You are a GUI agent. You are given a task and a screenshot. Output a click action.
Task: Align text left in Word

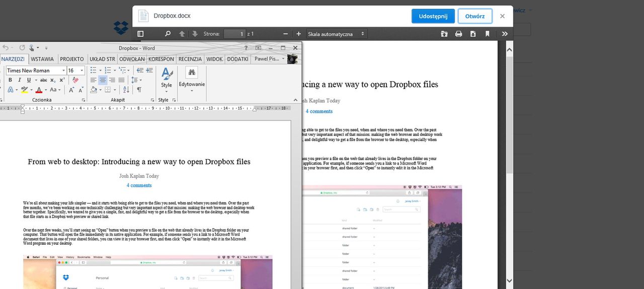(x=94, y=80)
